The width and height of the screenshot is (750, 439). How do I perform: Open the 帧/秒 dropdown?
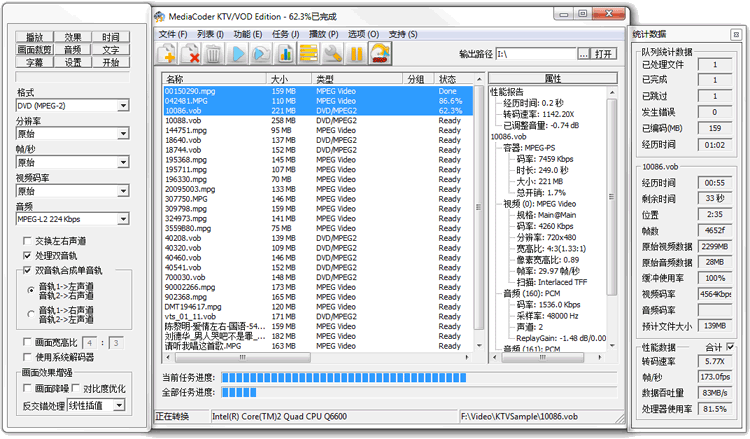123,163
